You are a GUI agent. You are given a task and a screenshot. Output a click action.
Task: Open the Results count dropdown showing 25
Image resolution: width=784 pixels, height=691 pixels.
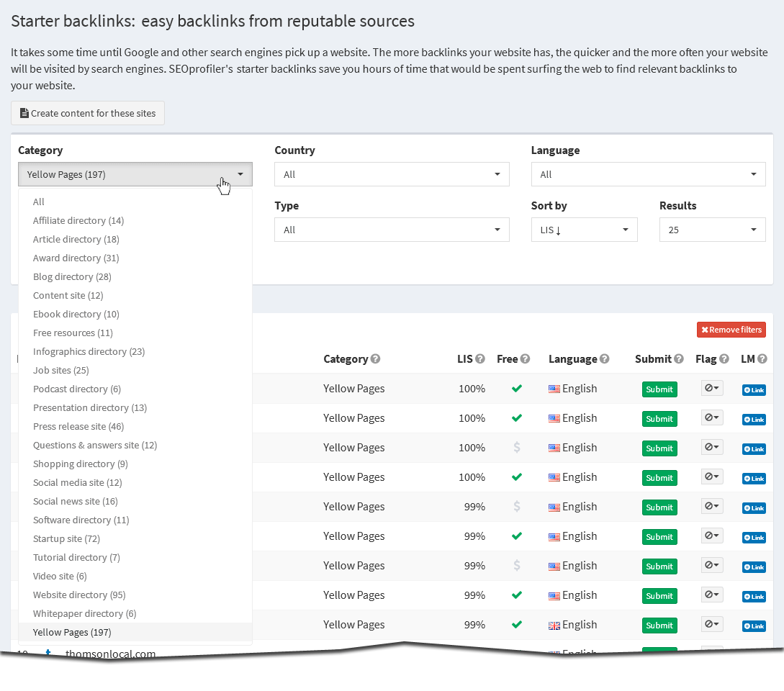point(712,230)
